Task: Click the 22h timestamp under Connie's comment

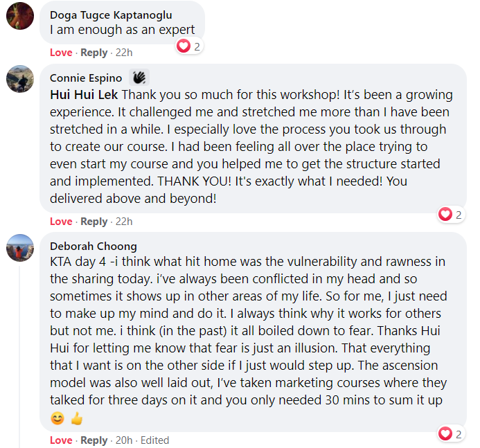Action: tap(125, 222)
